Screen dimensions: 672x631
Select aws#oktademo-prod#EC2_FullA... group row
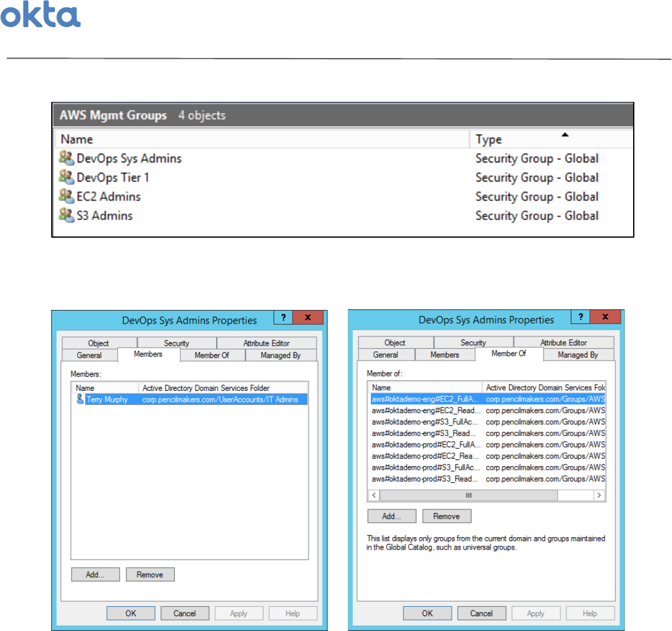pyautogui.click(x=487, y=445)
